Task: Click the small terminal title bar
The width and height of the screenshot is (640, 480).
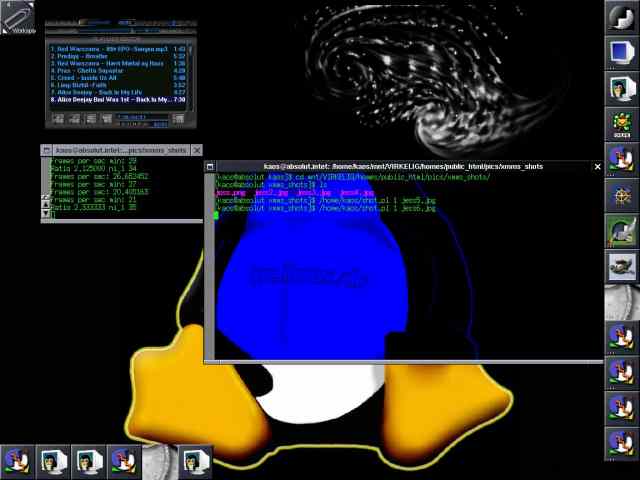Action: pyautogui.click(x=121, y=150)
